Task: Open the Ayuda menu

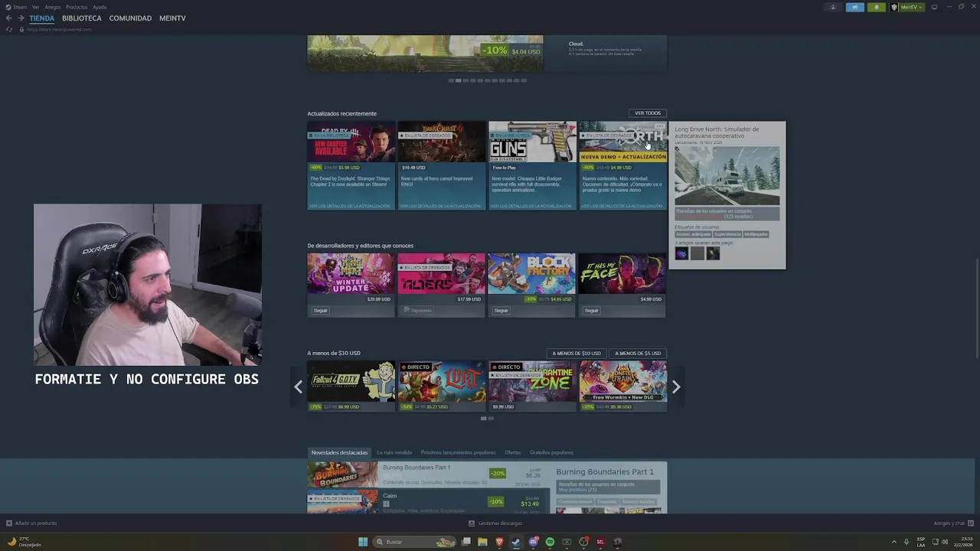Action: click(100, 7)
